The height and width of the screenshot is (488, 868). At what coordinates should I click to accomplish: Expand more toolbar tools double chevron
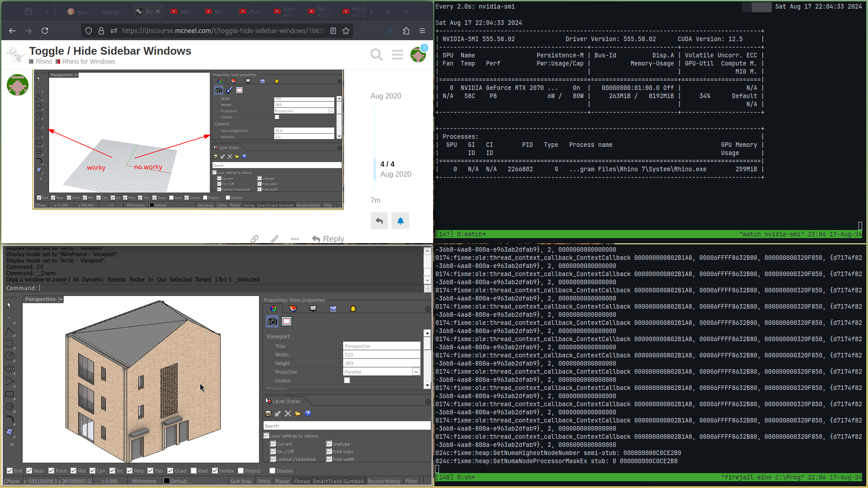coord(12,445)
